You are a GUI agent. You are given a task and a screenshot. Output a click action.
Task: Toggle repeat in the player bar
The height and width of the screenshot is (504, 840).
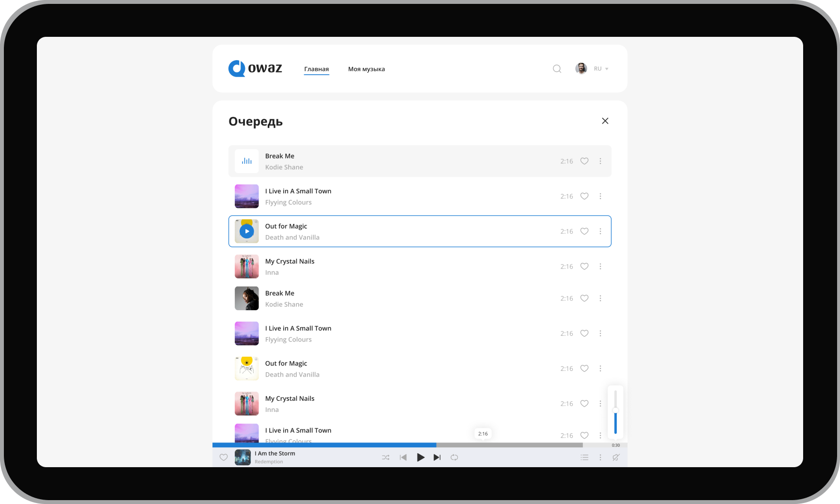(454, 457)
